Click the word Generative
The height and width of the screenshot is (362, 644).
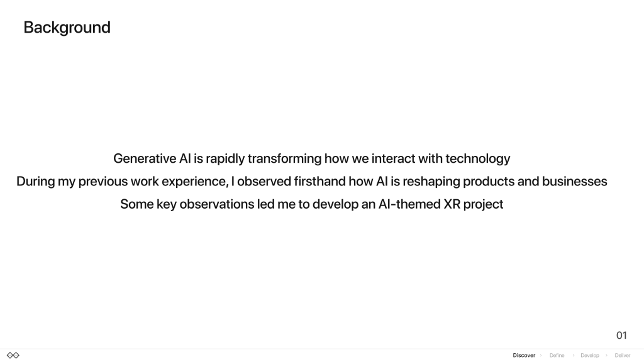pos(145,158)
